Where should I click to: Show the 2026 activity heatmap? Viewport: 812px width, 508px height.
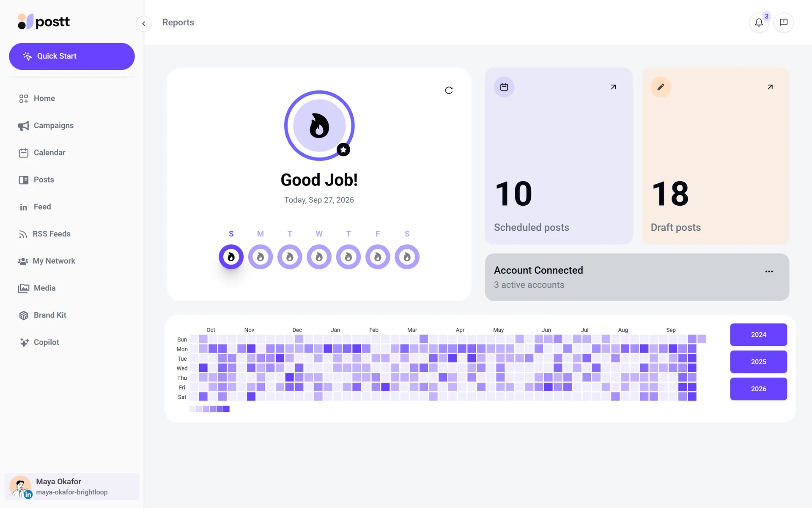[758, 389]
